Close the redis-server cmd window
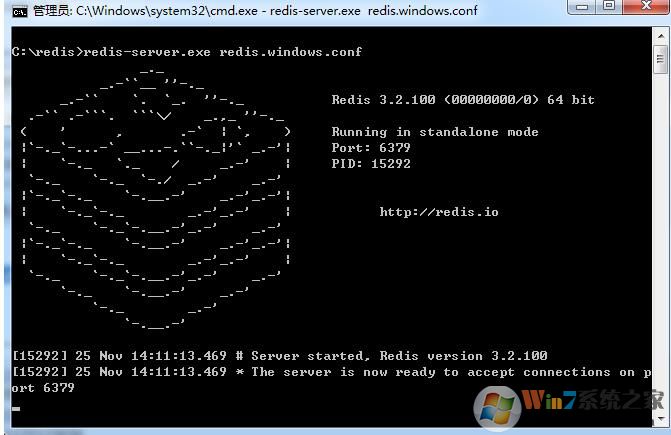 646,6
